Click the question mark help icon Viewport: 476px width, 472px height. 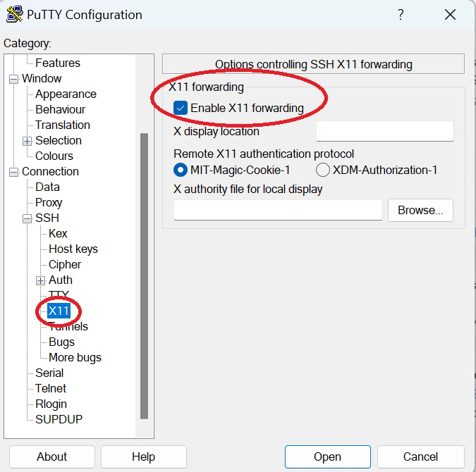pos(401,14)
